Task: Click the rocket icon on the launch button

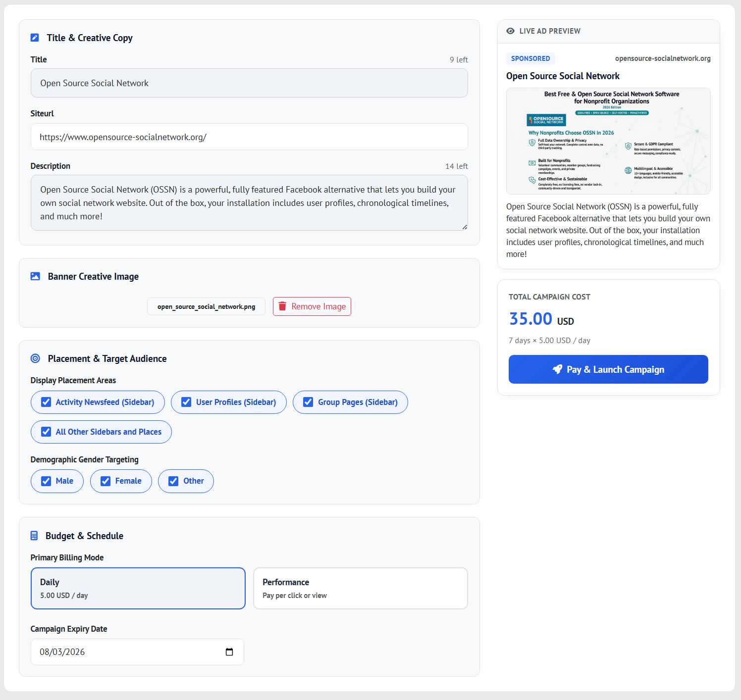Action: (557, 369)
